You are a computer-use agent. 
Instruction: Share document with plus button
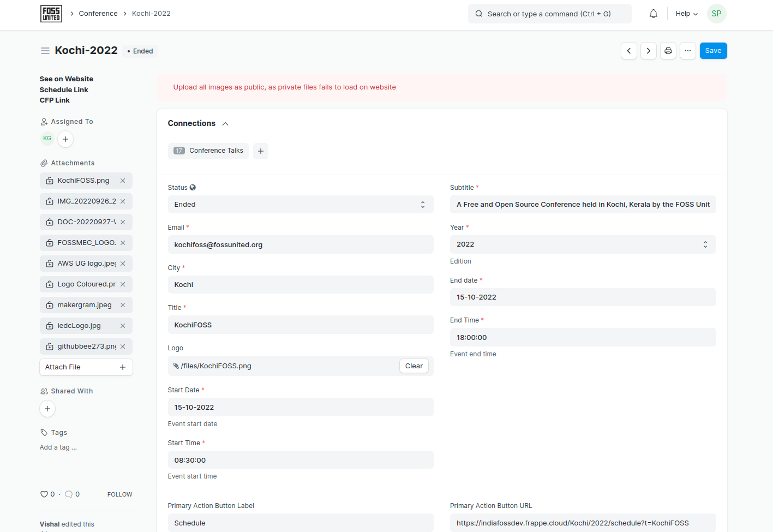(x=47, y=409)
